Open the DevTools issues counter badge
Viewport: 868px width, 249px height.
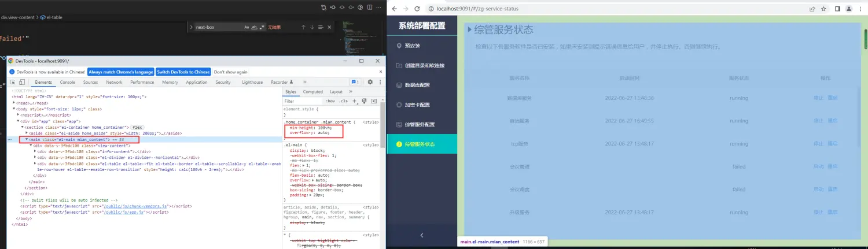pos(355,82)
